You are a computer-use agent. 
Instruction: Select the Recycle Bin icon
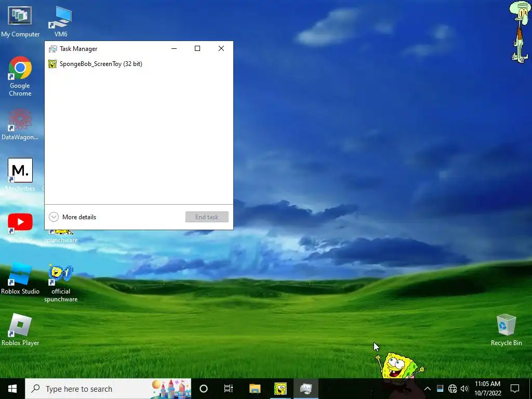click(506, 330)
